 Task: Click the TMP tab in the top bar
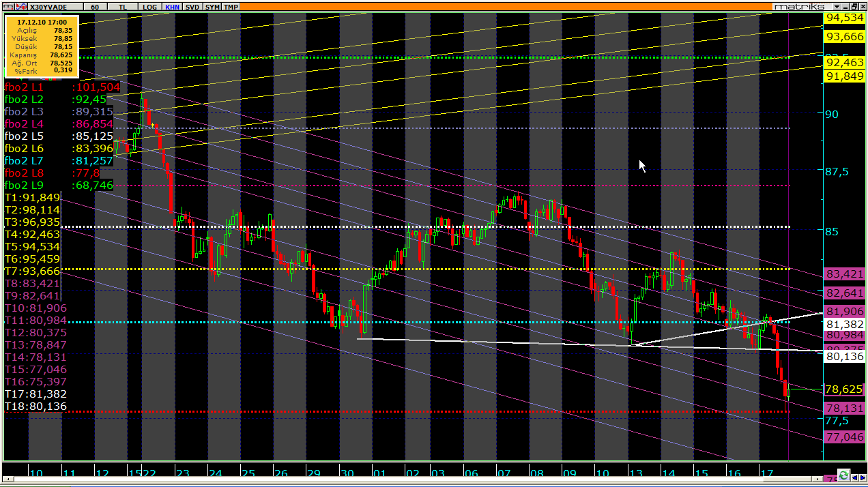231,6
